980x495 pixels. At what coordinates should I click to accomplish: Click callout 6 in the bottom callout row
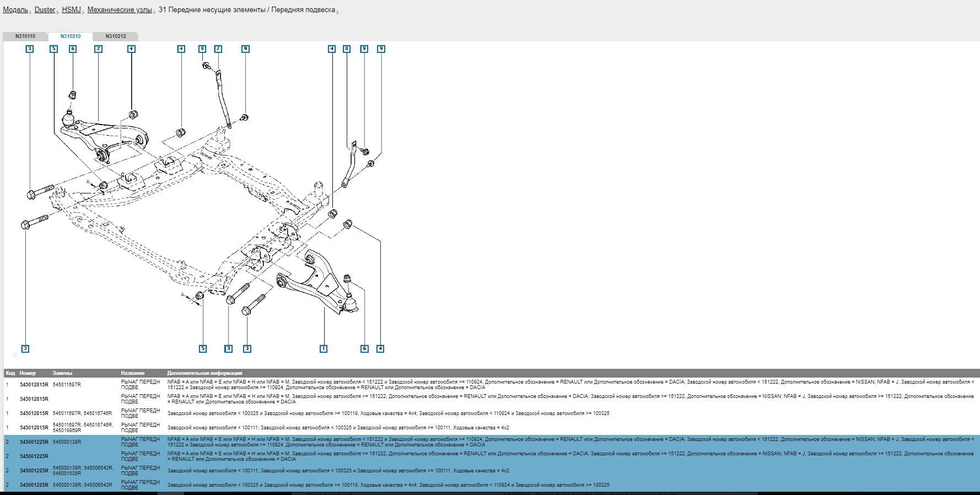click(x=364, y=348)
